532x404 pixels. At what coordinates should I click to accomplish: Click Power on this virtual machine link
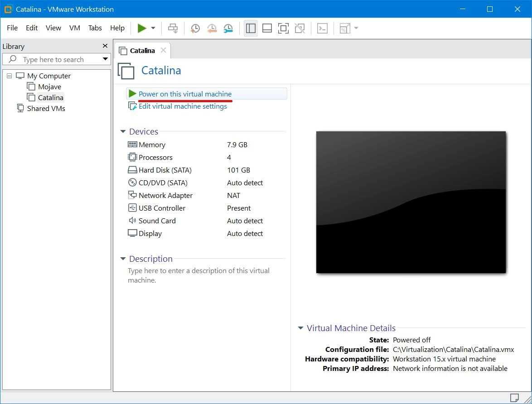[185, 94]
